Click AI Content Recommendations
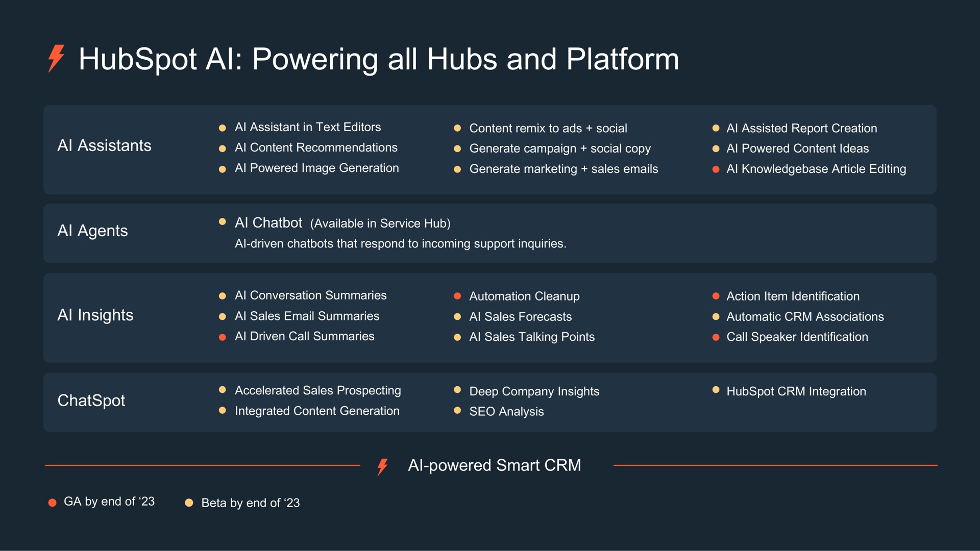980x551 pixels. (x=316, y=147)
